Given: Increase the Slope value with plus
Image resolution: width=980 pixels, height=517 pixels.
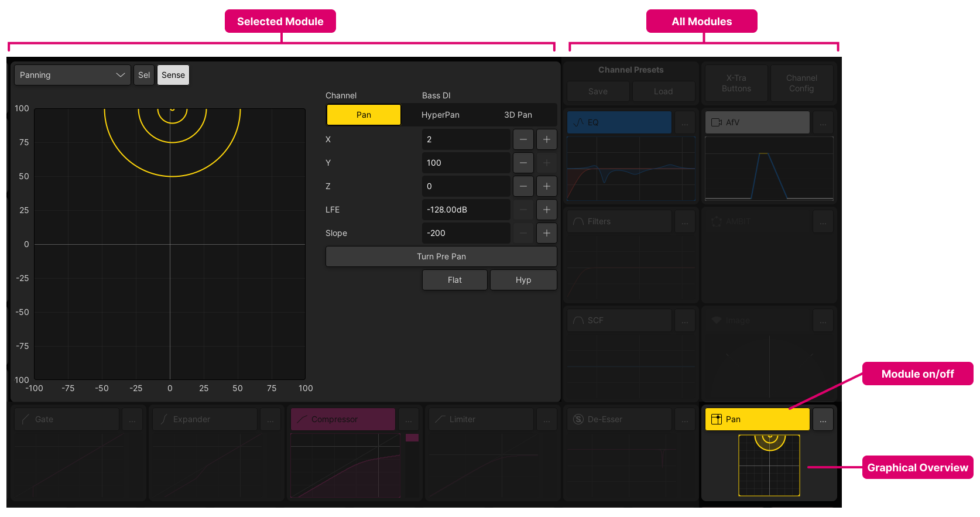Looking at the screenshot, I should (546, 233).
